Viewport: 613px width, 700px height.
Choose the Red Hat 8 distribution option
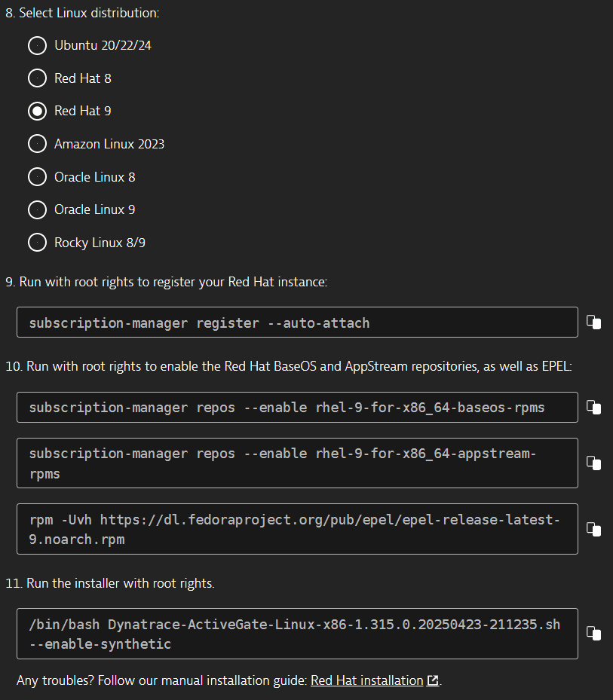coord(37,78)
